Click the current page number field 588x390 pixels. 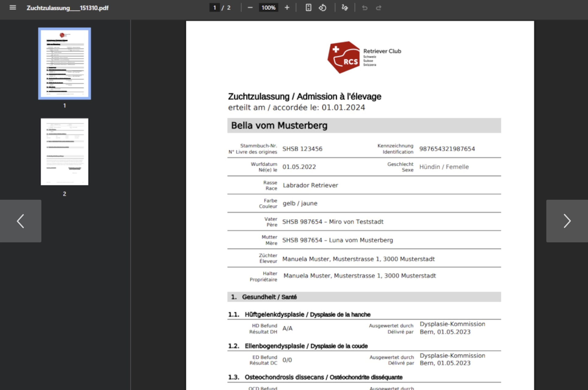coord(214,8)
